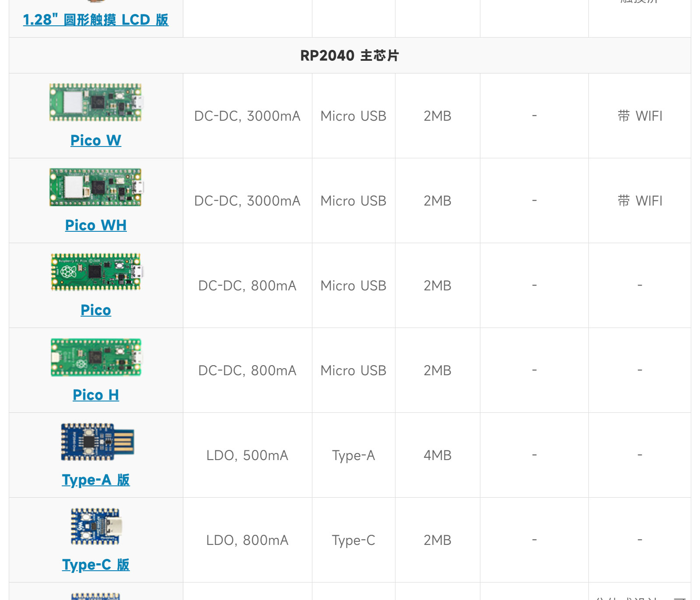Select Micro USB in the Pico row
Image resolution: width=700 pixels, height=600 pixels.
coord(353,286)
